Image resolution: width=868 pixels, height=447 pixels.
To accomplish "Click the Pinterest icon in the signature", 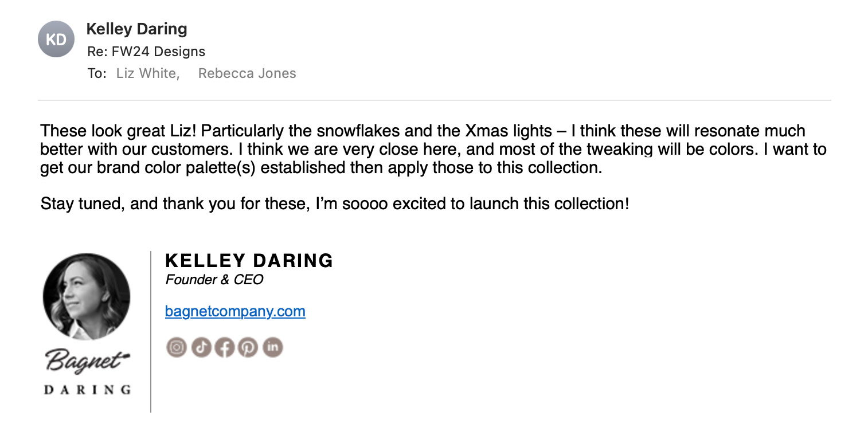I will point(248,347).
